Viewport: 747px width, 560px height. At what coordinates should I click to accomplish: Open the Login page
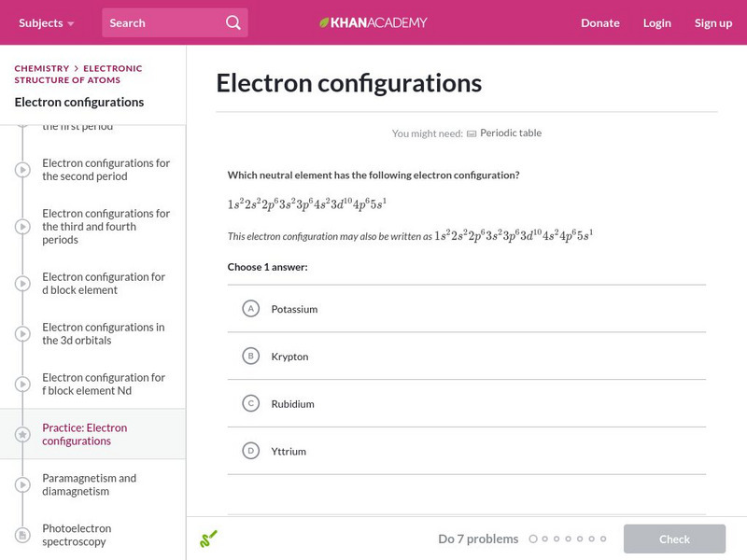click(x=656, y=22)
